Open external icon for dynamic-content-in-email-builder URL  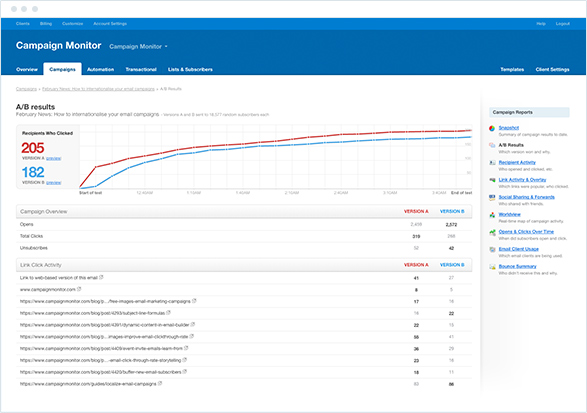click(x=192, y=325)
